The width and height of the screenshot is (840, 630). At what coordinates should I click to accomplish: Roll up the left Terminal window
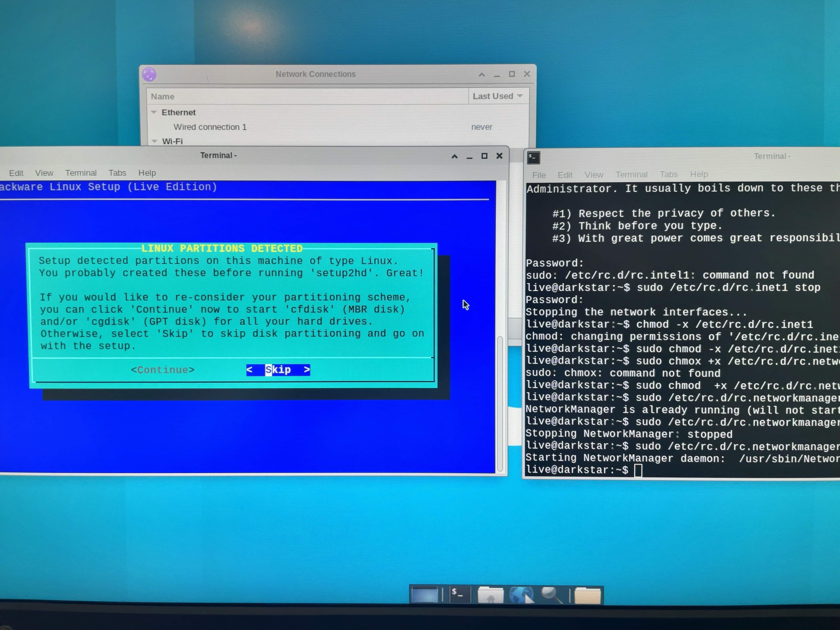click(x=455, y=156)
